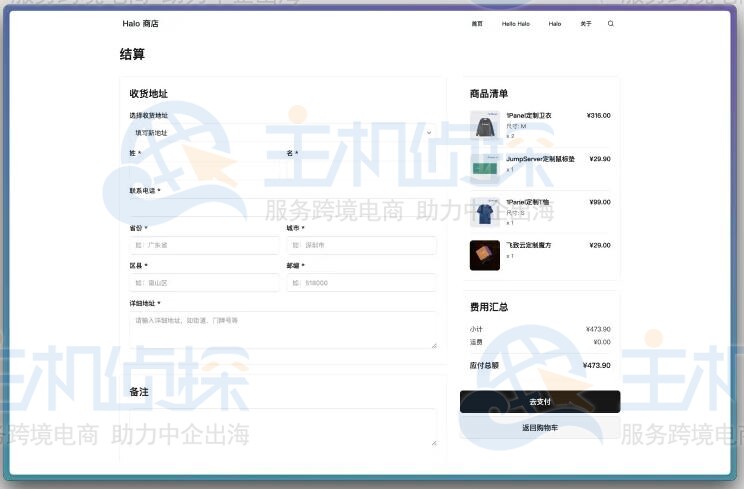The image size is (744, 489).
Task: Click the 详细地址 text area
Action: (283, 330)
